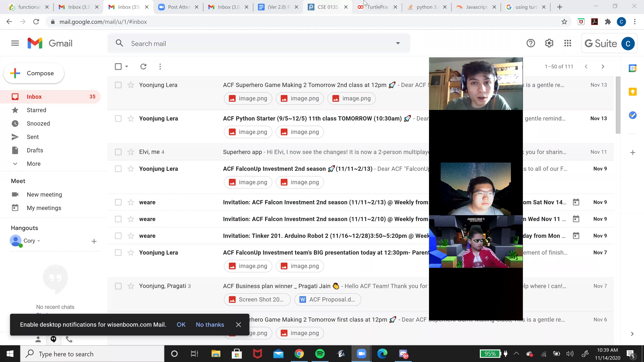Star the Superhero app email
This screenshot has height=362, width=644.
point(131,152)
